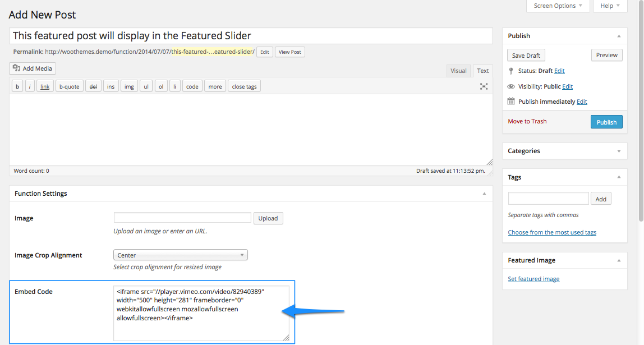
Task: Insert italic tag with i button
Action: pyautogui.click(x=30, y=86)
